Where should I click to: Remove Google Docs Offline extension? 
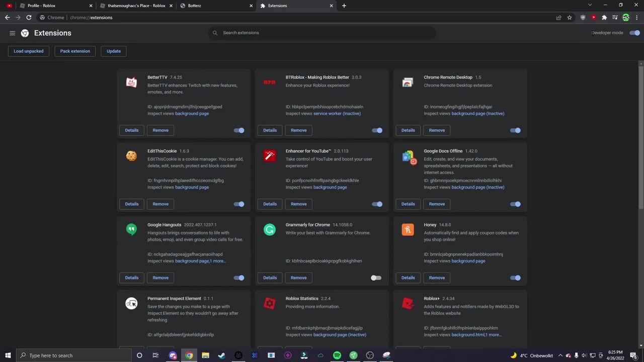[437, 204]
